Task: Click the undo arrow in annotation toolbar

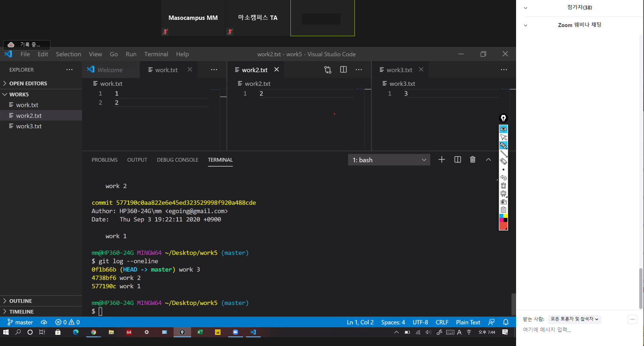Action: (503, 178)
